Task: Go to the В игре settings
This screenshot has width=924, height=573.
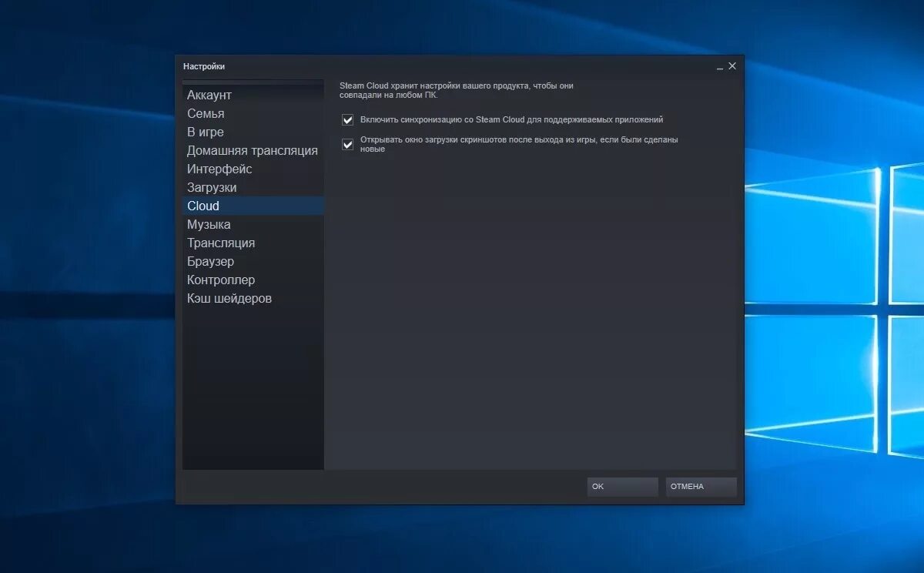Action: pyautogui.click(x=253, y=132)
